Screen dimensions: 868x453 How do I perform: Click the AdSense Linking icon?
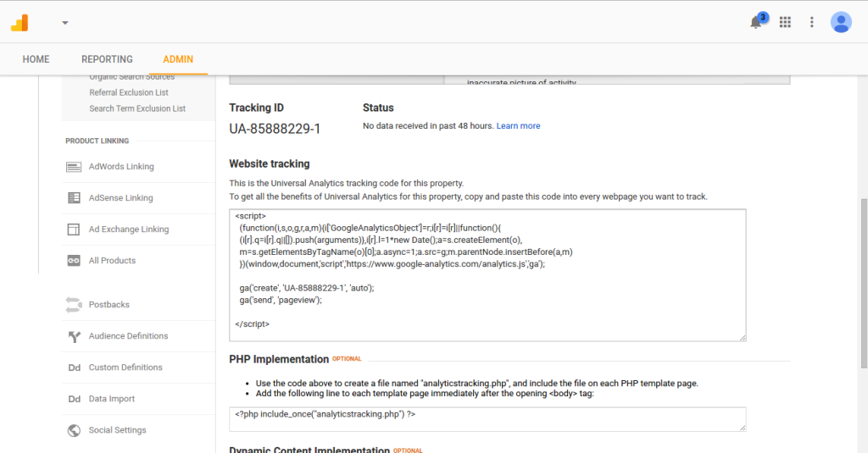point(74,197)
